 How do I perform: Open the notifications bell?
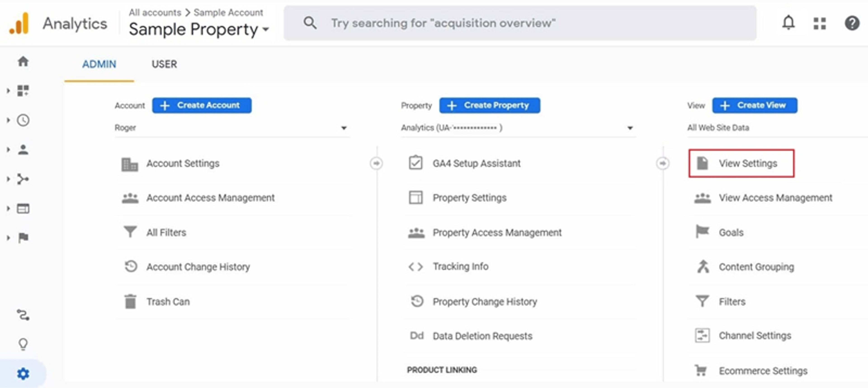click(788, 23)
